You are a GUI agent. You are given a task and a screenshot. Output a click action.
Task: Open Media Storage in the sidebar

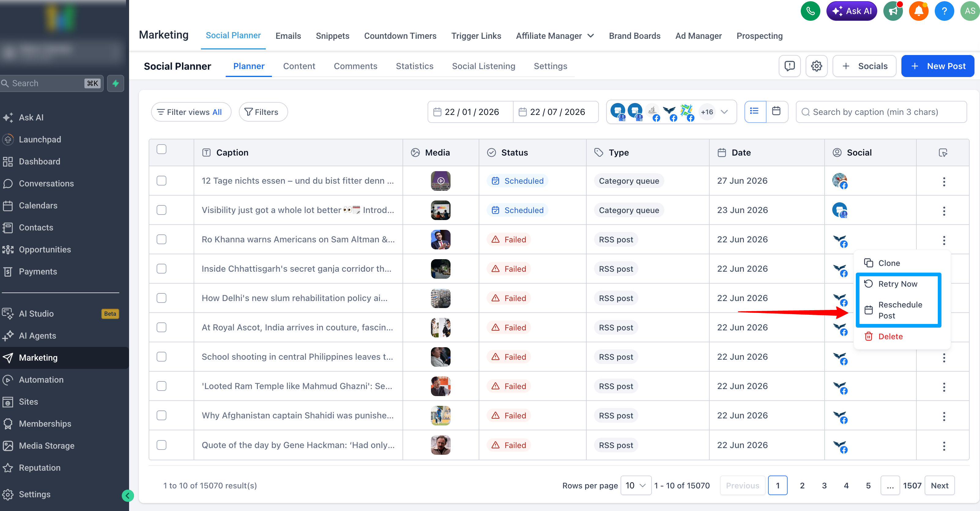click(46, 446)
